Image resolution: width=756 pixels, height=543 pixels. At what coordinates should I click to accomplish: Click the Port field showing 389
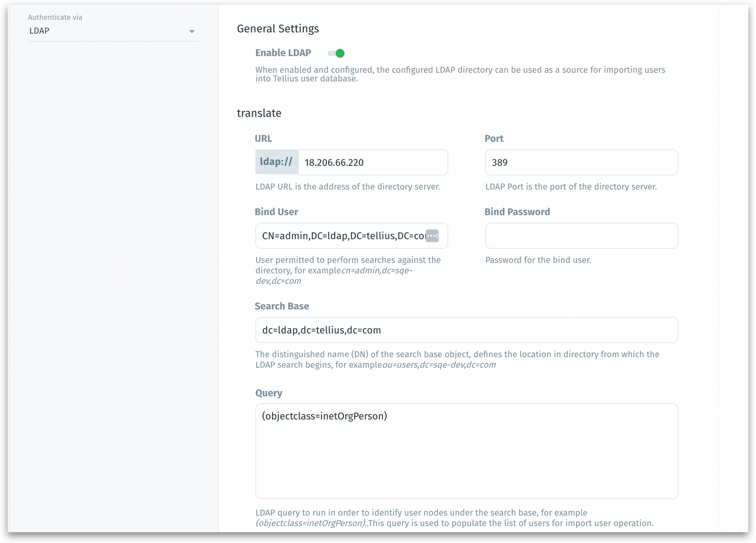tap(581, 163)
